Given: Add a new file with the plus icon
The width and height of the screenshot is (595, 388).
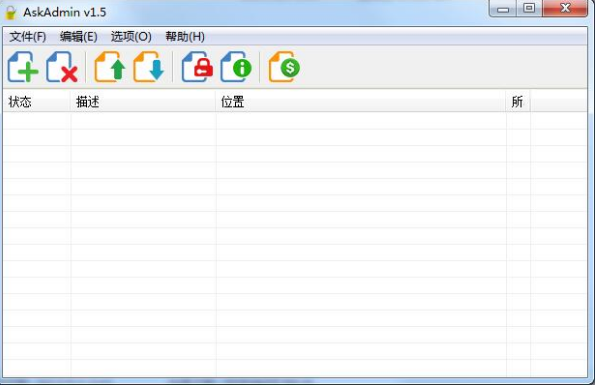Looking at the screenshot, I should (23, 67).
